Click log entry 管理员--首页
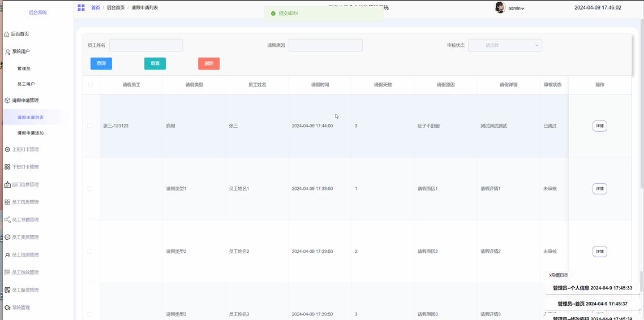This screenshot has height=320, width=644. click(x=593, y=304)
